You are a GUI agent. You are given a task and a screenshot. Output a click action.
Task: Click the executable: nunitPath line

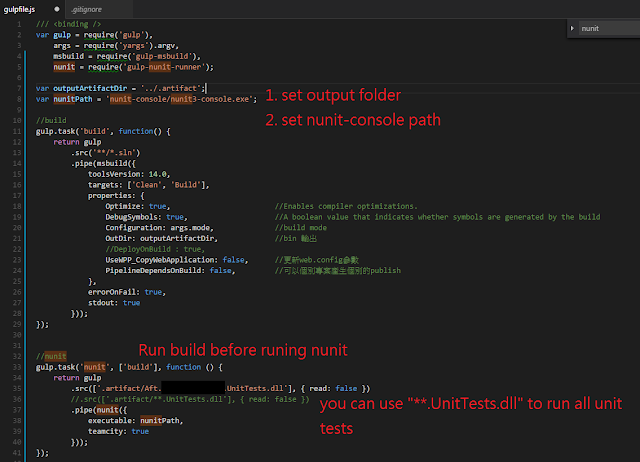tap(136, 420)
